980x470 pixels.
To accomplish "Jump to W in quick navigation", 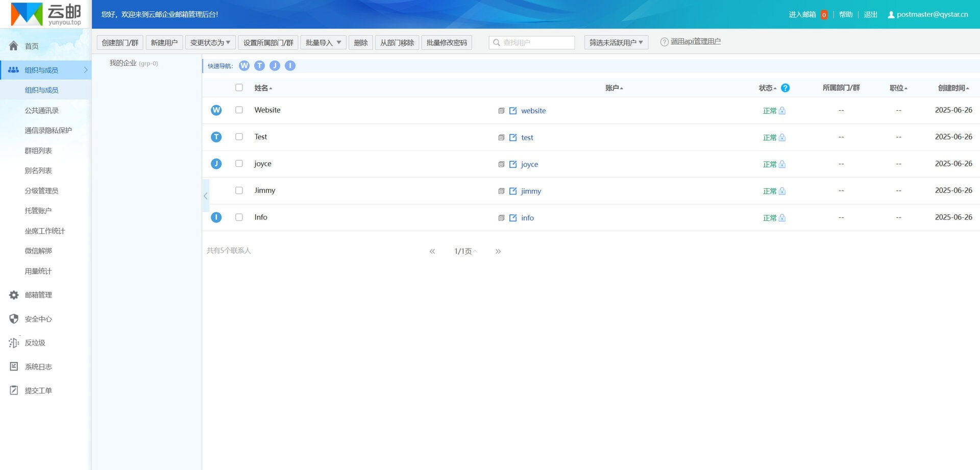I will (x=244, y=66).
